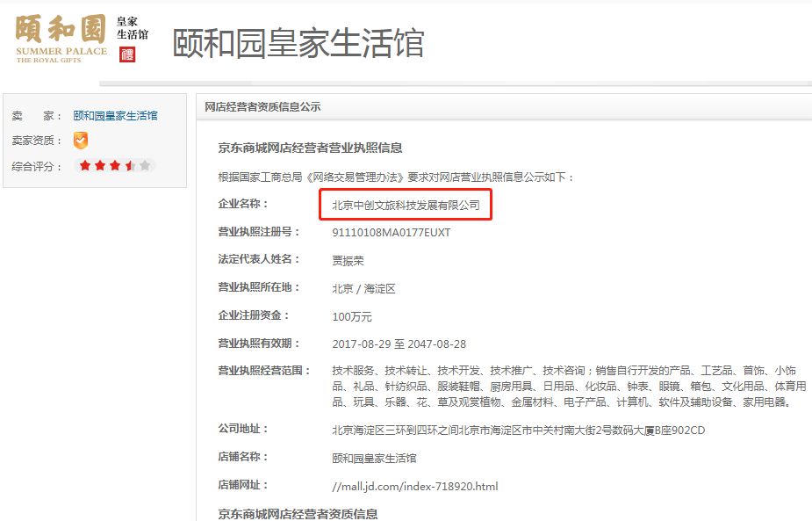The width and height of the screenshot is (812, 521).
Task: Select the gray fifth rating star
Action: pyautogui.click(x=143, y=164)
